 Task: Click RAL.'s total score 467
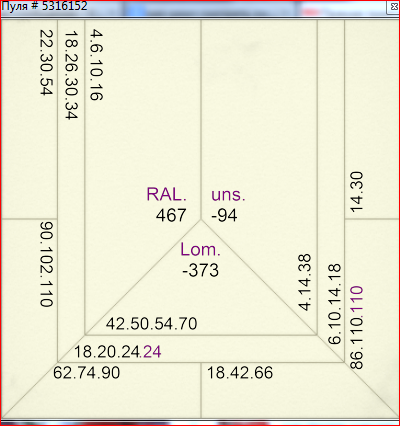[x=171, y=215]
